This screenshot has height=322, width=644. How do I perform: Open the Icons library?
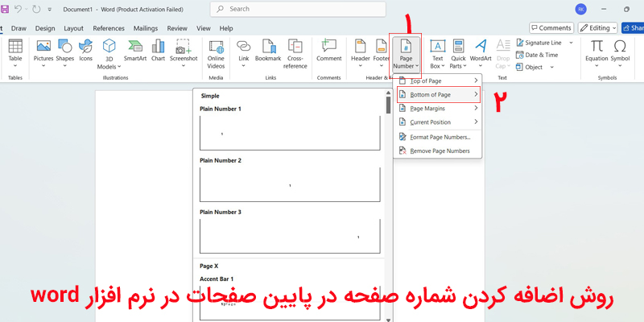pos(86,50)
